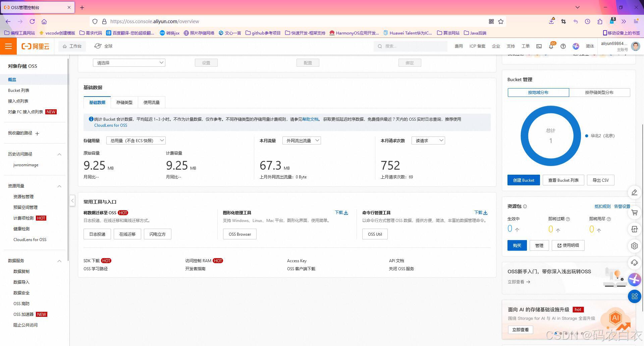Open the floating shopping cart icon
Screen dimensions: 644x346
click(x=634, y=212)
